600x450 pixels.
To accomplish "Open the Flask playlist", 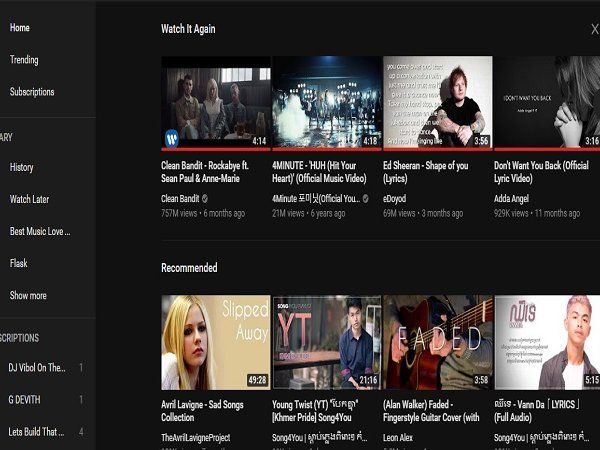I will click(19, 263).
